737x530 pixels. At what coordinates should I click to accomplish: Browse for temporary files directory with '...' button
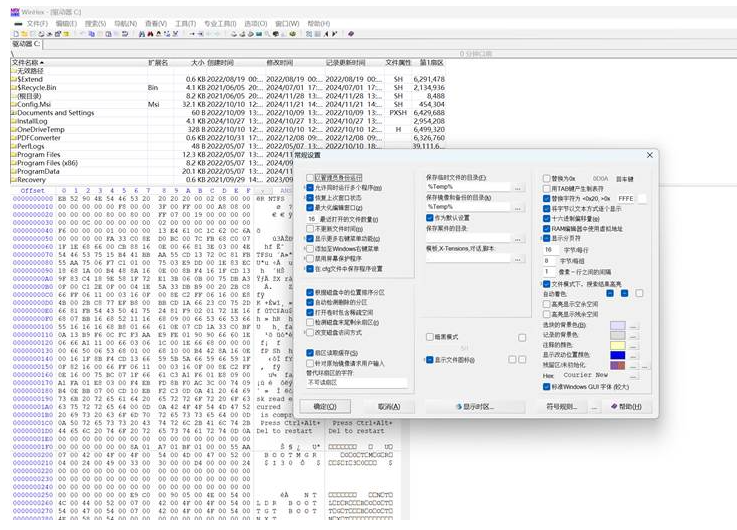(517, 187)
